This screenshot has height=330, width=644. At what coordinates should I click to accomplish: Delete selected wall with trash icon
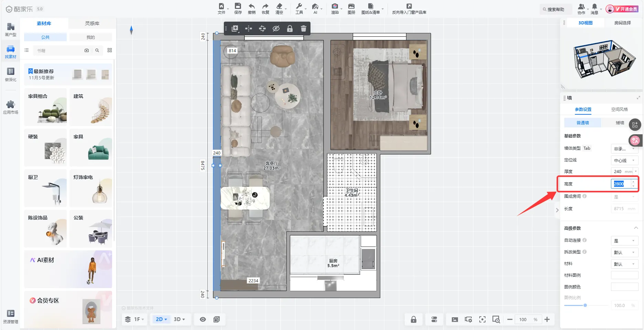click(303, 29)
